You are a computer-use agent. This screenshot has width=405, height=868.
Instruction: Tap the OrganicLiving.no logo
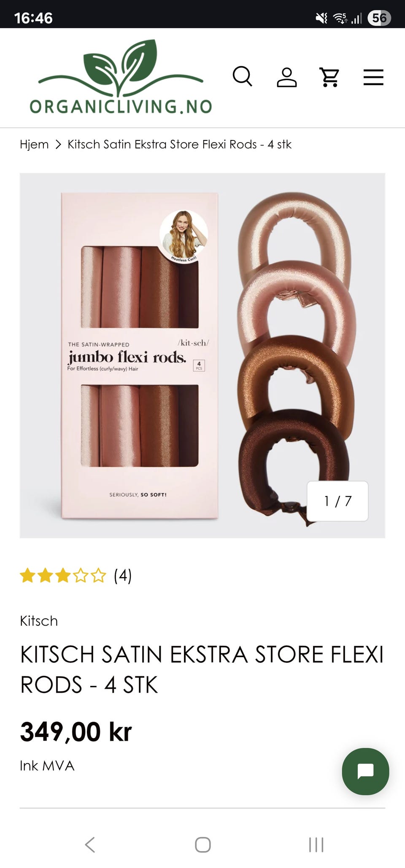121,77
